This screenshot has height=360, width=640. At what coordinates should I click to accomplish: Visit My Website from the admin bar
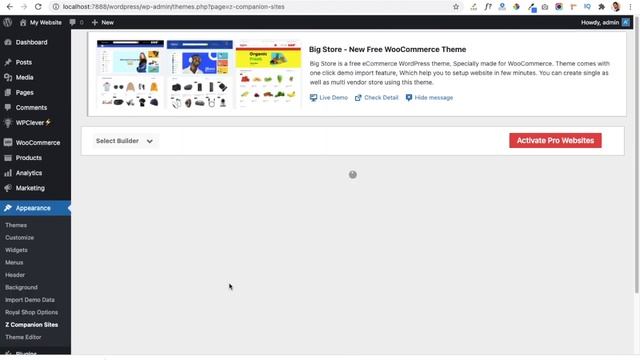[x=41, y=22]
